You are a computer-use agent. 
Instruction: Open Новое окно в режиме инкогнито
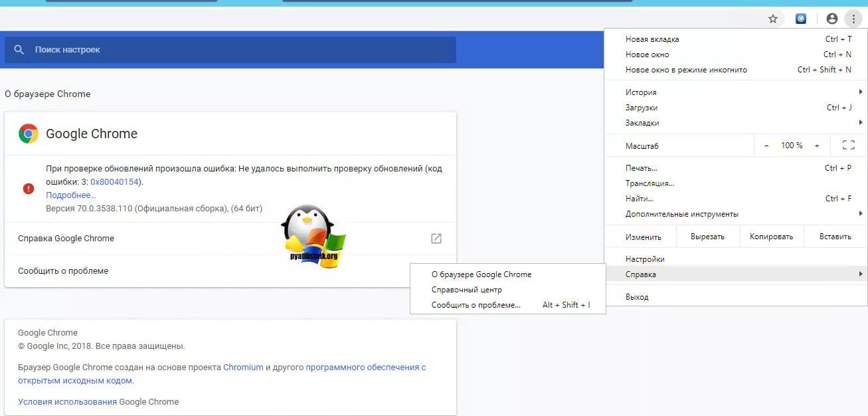pyautogui.click(x=736, y=70)
